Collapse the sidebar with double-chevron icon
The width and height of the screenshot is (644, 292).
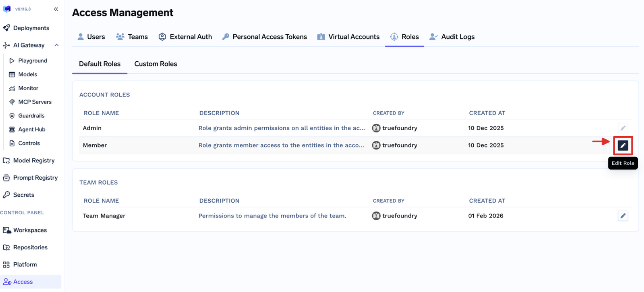point(56,9)
